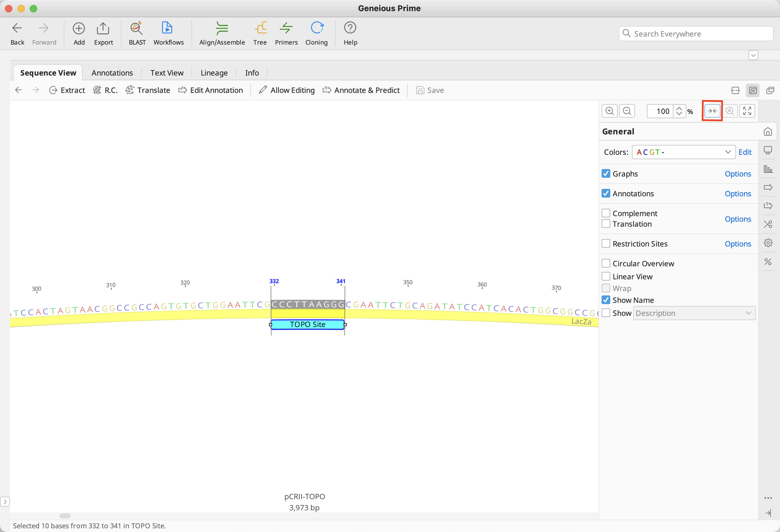
Task: Click the zoom percentage stepper arrows
Action: [x=679, y=111]
